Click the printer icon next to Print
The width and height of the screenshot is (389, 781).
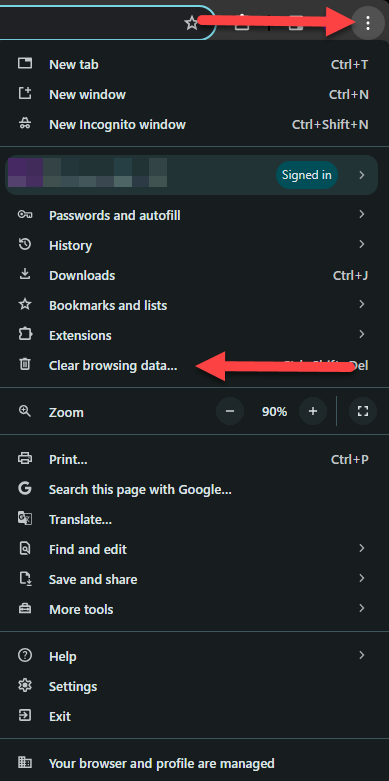24,458
